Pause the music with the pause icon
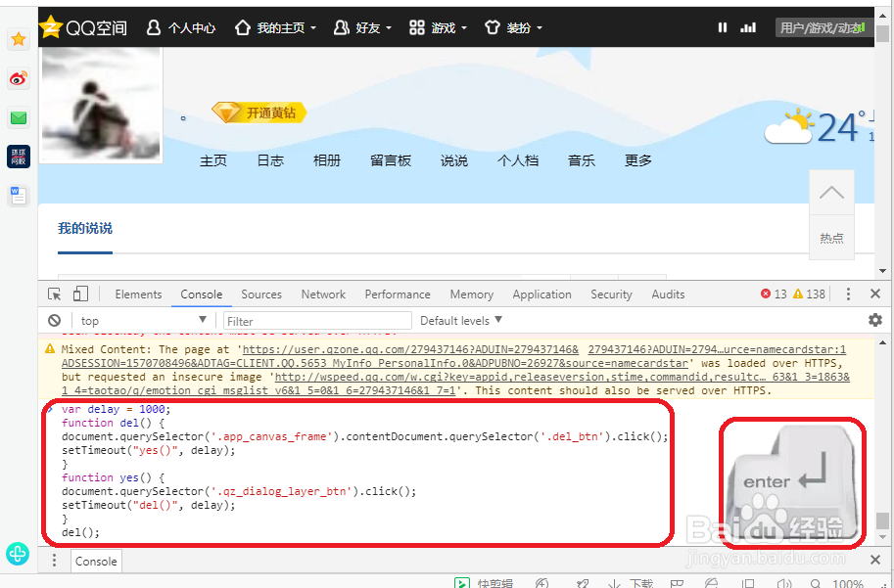The height and width of the screenshot is (588, 894). pyautogui.click(x=723, y=27)
